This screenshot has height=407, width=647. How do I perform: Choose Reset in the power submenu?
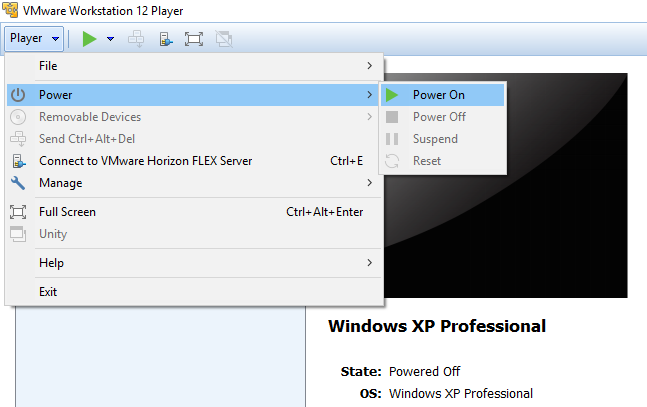click(x=442, y=161)
